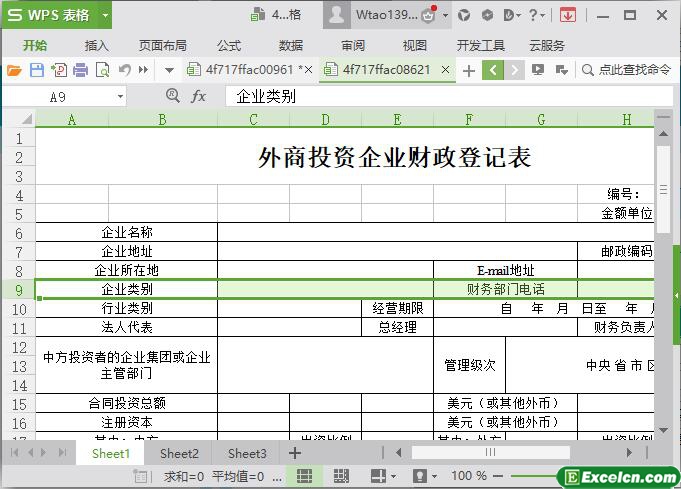Click the Save icon in quick toolbar
Image resolution: width=681 pixels, height=489 pixels.
(x=37, y=70)
